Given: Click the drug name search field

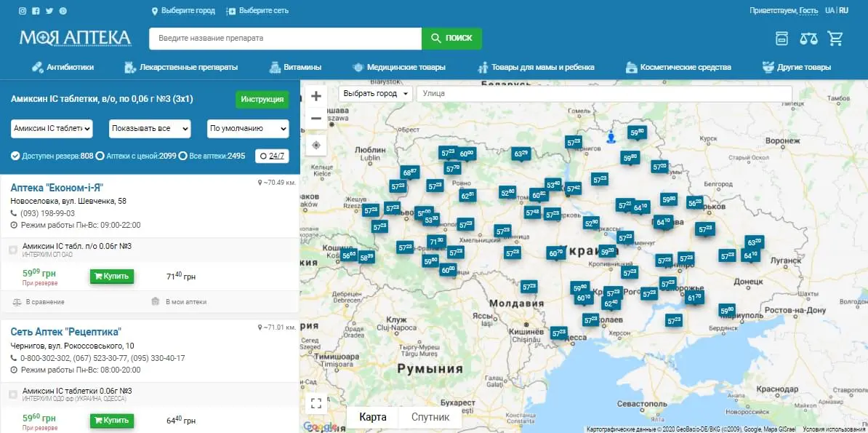Looking at the screenshot, I should [x=285, y=38].
